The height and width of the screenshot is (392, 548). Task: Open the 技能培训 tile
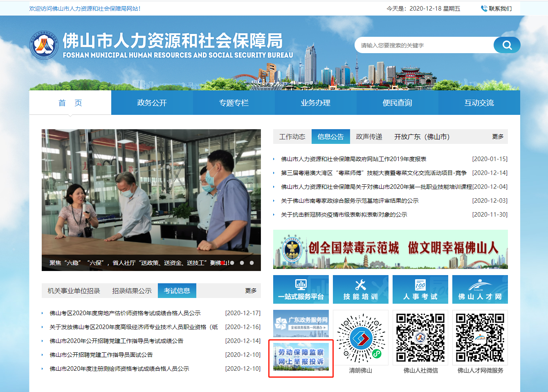pyautogui.click(x=360, y=289)
